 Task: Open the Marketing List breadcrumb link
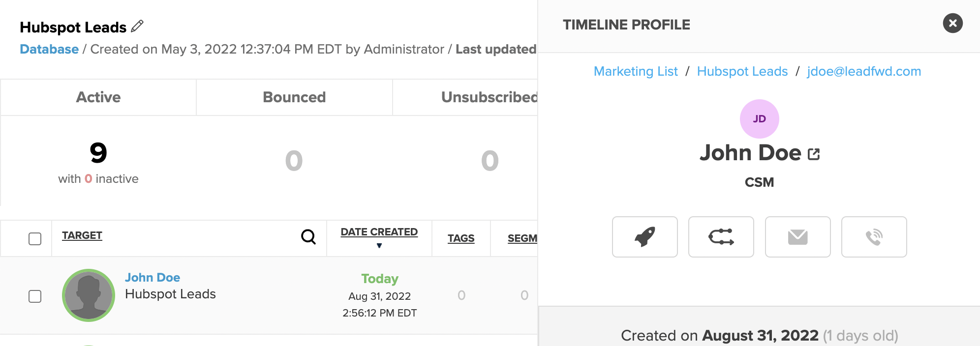[x=636, y=71]
